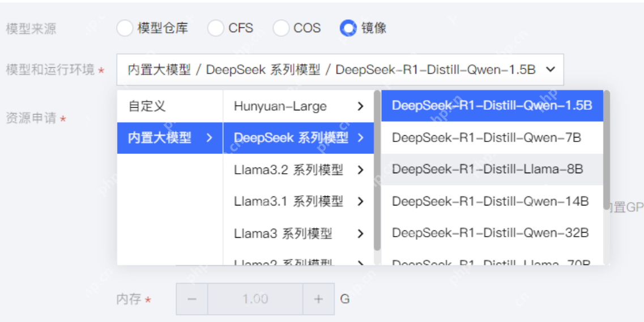This screenshot has height=322, width=644.
Task: Click the chevron next to Llama3.2 系列模型
Action: [361, 170]
